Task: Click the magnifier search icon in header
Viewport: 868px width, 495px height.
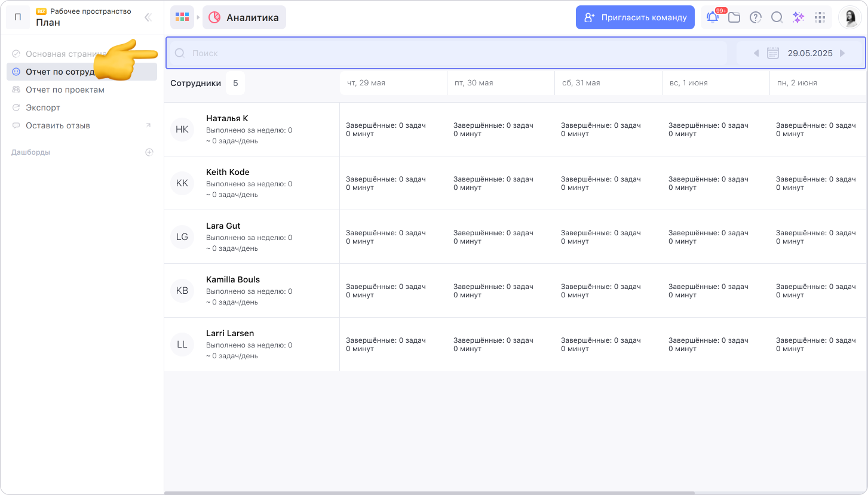Action: coord(777,17)
